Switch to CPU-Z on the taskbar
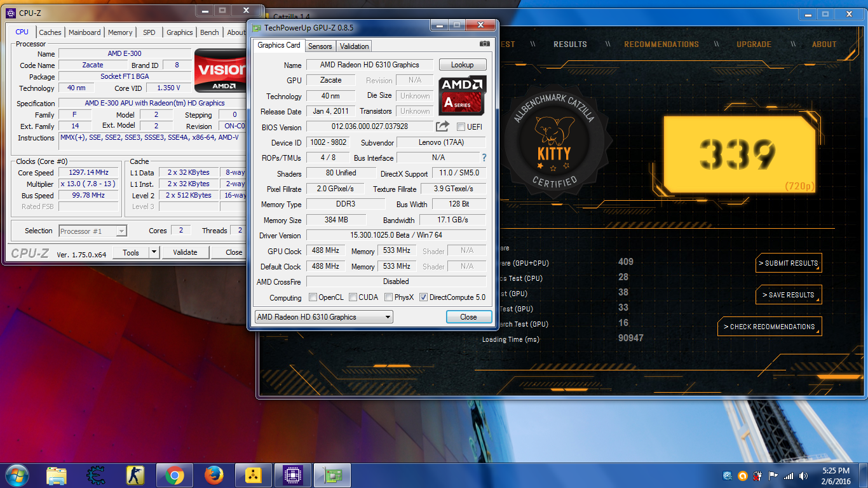This screenshot has width=868, height=488. pyautogui.click(x=293, y=475)
